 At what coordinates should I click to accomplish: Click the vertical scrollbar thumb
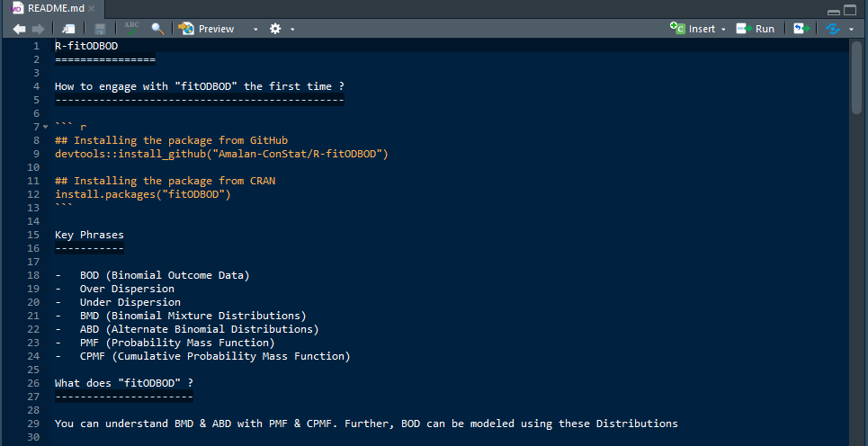(x=857, y=76)
